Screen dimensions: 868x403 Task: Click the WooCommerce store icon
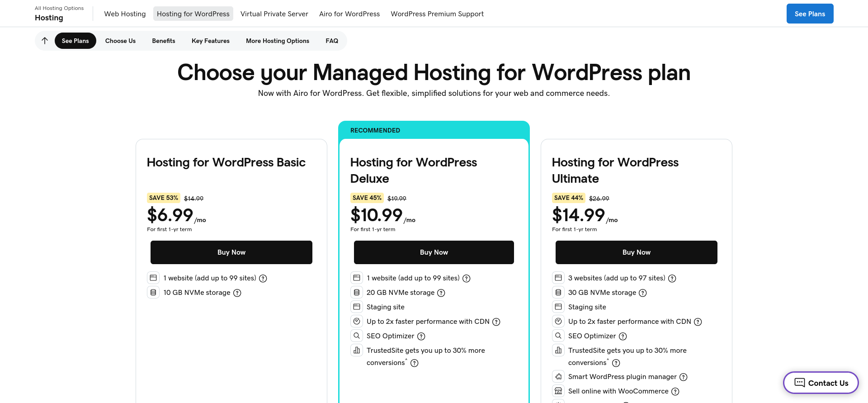[x=558, y=391]
